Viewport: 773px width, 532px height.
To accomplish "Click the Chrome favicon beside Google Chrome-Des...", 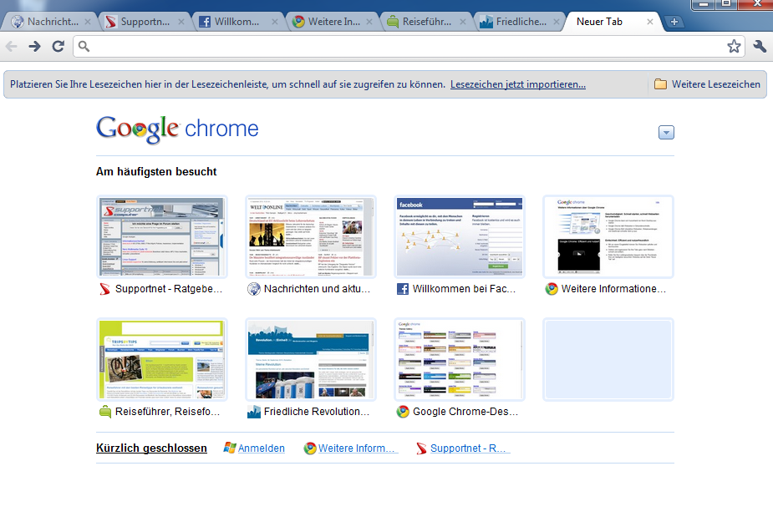I will pyautogui.click(x=403, y=412).
